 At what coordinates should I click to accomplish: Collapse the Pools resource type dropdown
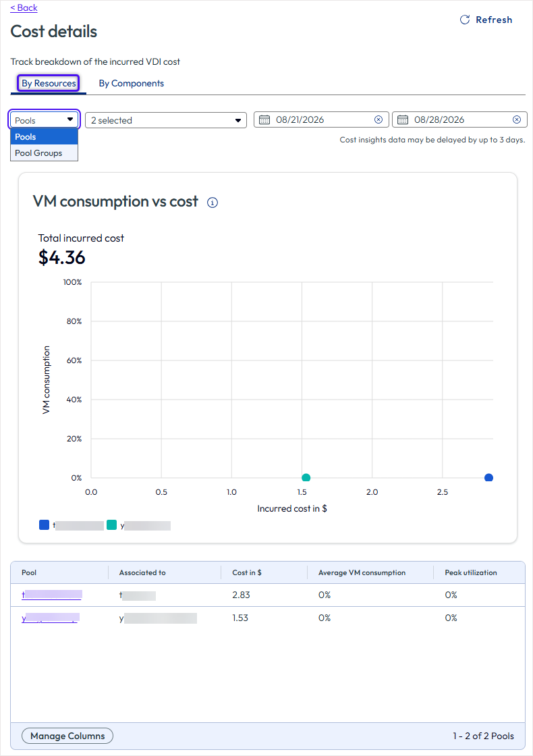pos(45,120)
